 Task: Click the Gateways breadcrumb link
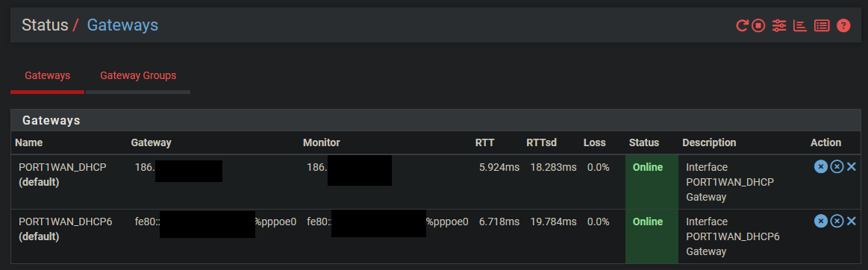(122, 25)
